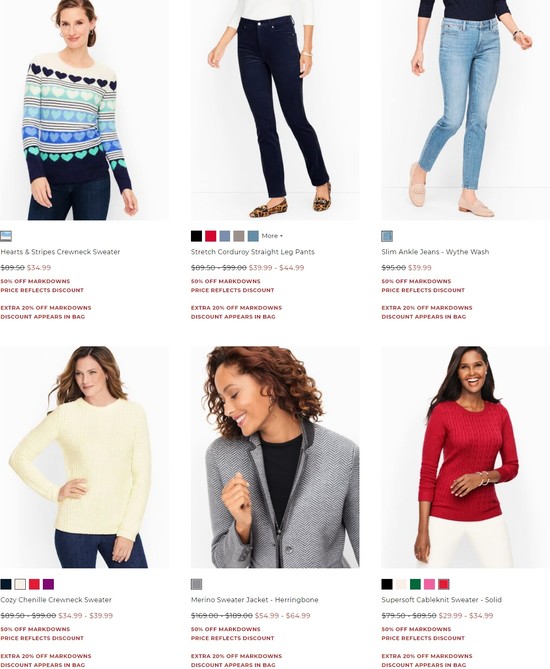550x669 pixels.
Task: Open Hearts & Stripes Crewneck Sweater link
Action: pyautogui.click(x=60, y=252)
